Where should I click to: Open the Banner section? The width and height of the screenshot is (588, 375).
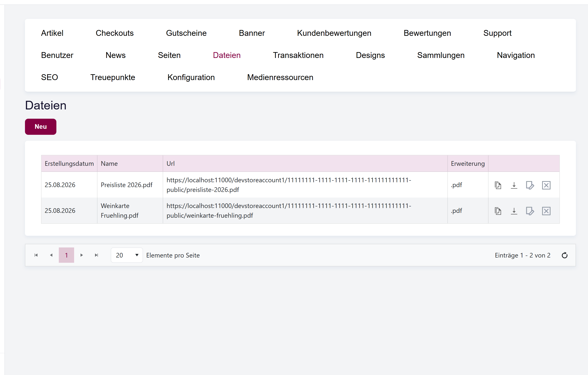(252, 33)
